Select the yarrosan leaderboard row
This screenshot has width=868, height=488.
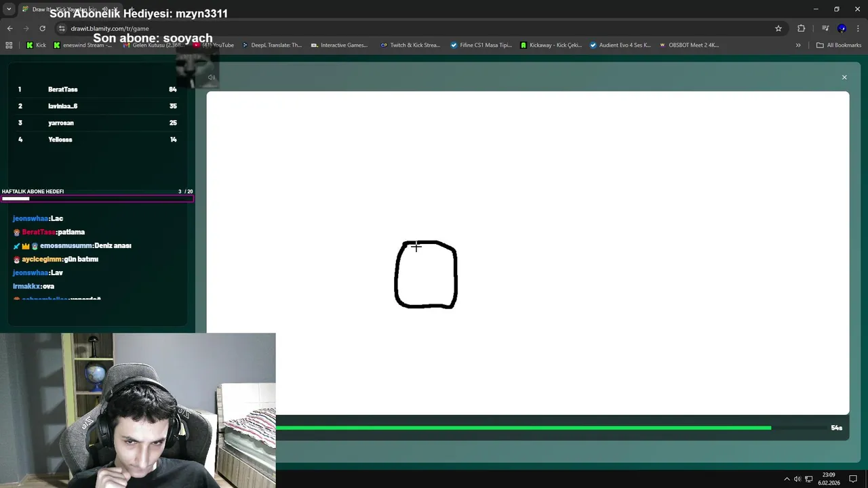coord(98,123)
